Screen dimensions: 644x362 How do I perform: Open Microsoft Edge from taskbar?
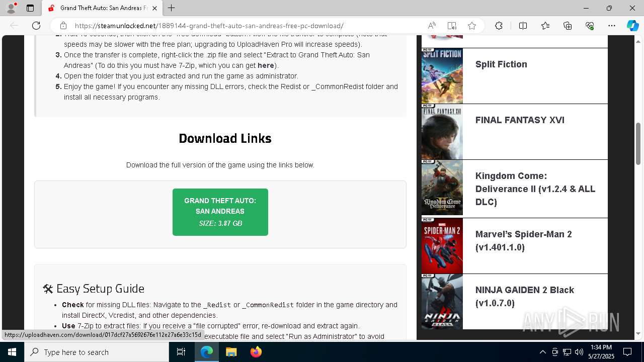pyautogui.click(x=207, y=352)
